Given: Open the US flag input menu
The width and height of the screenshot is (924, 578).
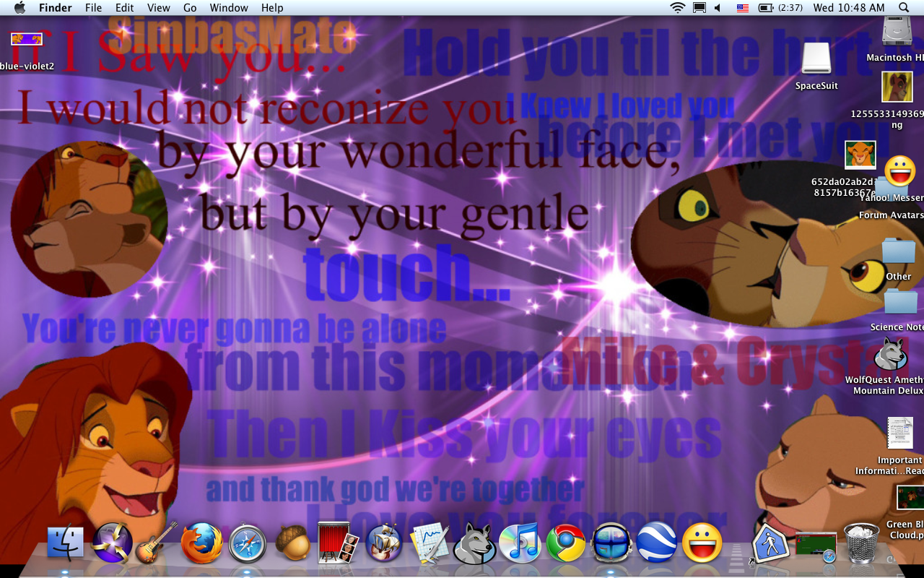Looking at the screenshot, I should point(742,8).
